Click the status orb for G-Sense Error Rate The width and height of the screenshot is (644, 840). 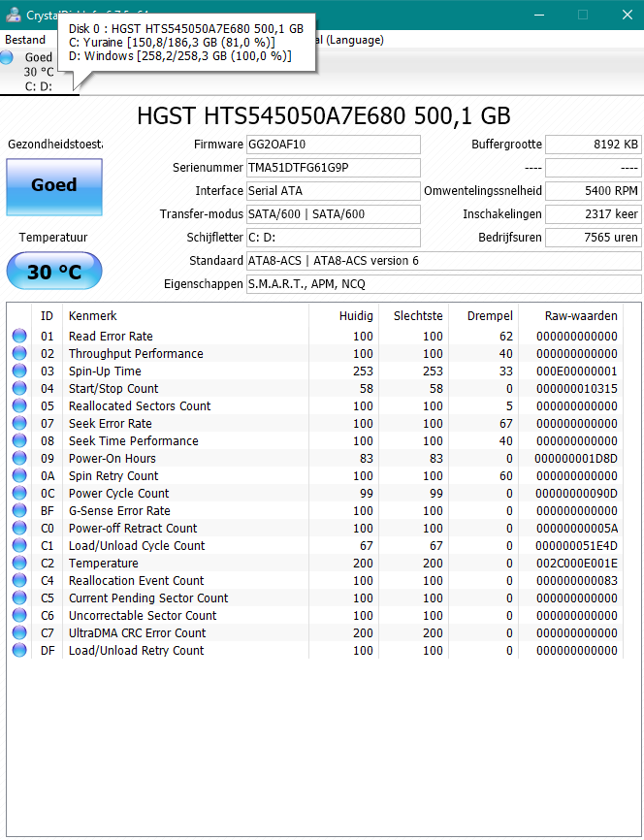19,510
